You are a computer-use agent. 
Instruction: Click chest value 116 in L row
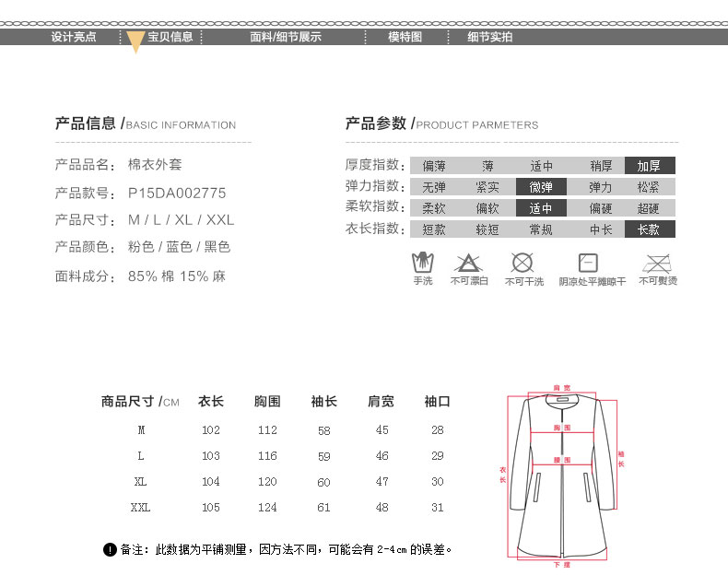point(267,456)
